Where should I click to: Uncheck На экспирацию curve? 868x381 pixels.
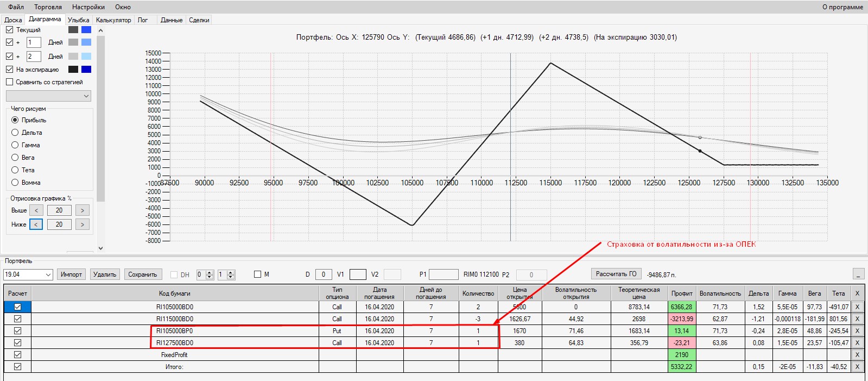pyautogui.click(x=9, y=70)
